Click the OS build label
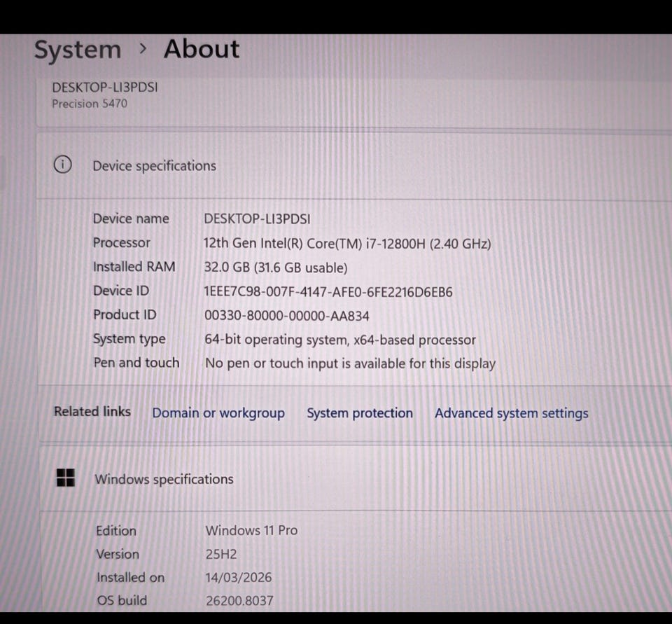 122,600
